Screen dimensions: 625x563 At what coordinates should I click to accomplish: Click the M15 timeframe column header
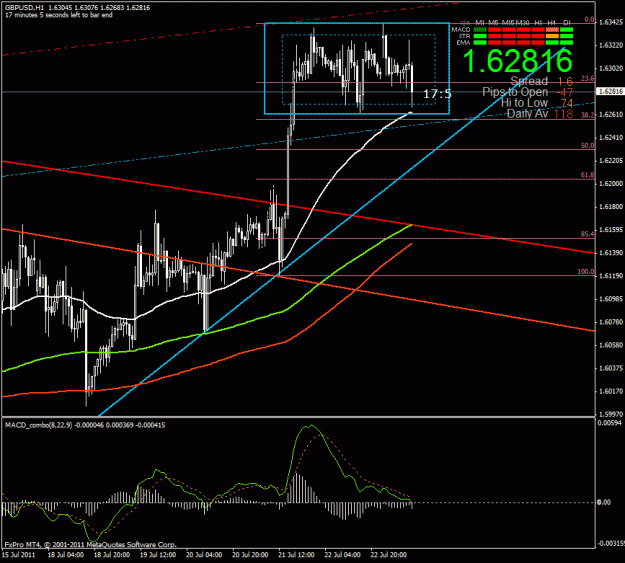(508, 23)
